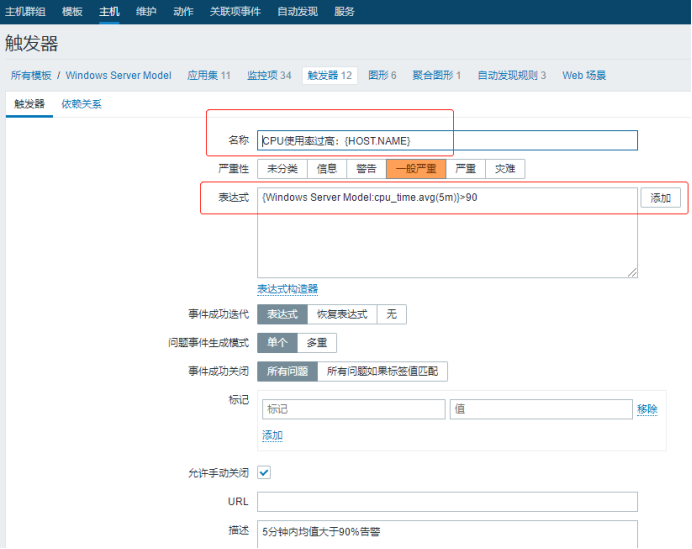Click 移除 link for the tag row
The image size is (692, 549).
point(647,409)
